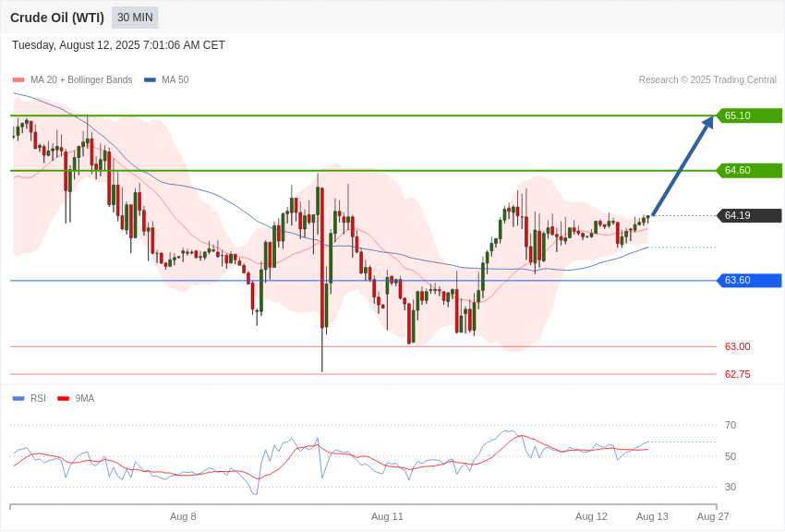
Task: Click the Aug 27 date axis label
Action: coord(713,516)
